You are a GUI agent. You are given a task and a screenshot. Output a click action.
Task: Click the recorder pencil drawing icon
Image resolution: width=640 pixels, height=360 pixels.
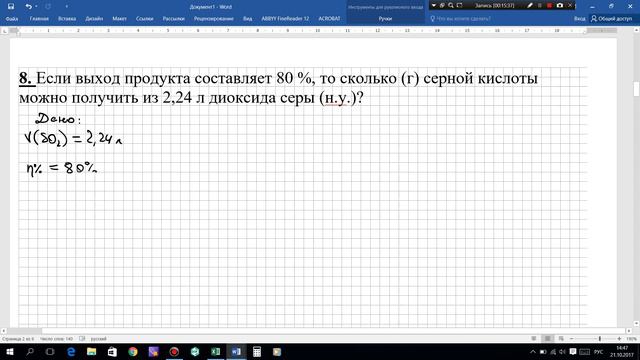click(x=530, y=6)
